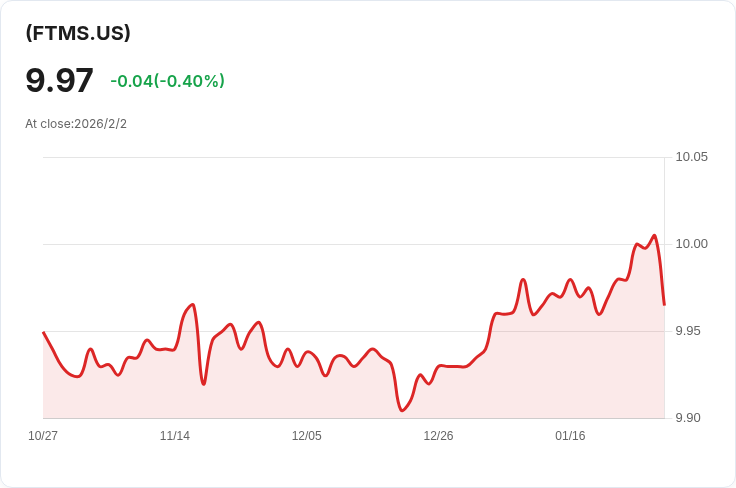The image size is (736, 488).
Task: Click the 9.97 closing price
Action: click(59, 81)
